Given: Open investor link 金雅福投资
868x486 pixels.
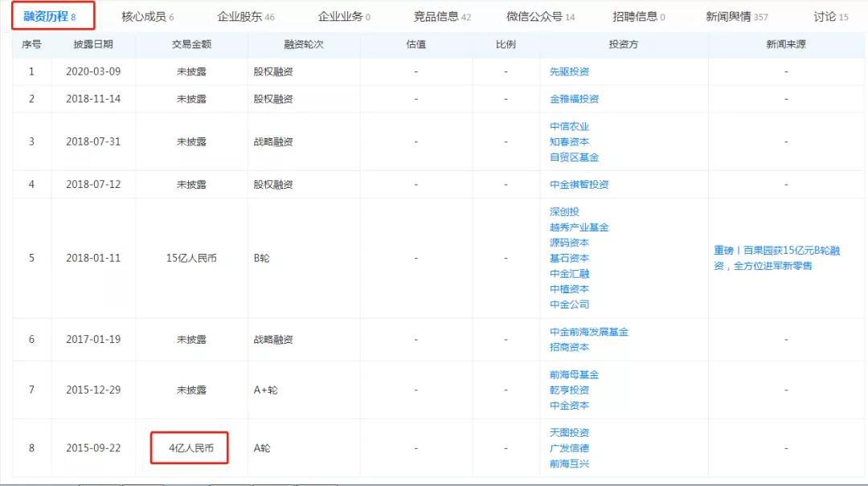Looking at the screenshot, I should 574,99.
